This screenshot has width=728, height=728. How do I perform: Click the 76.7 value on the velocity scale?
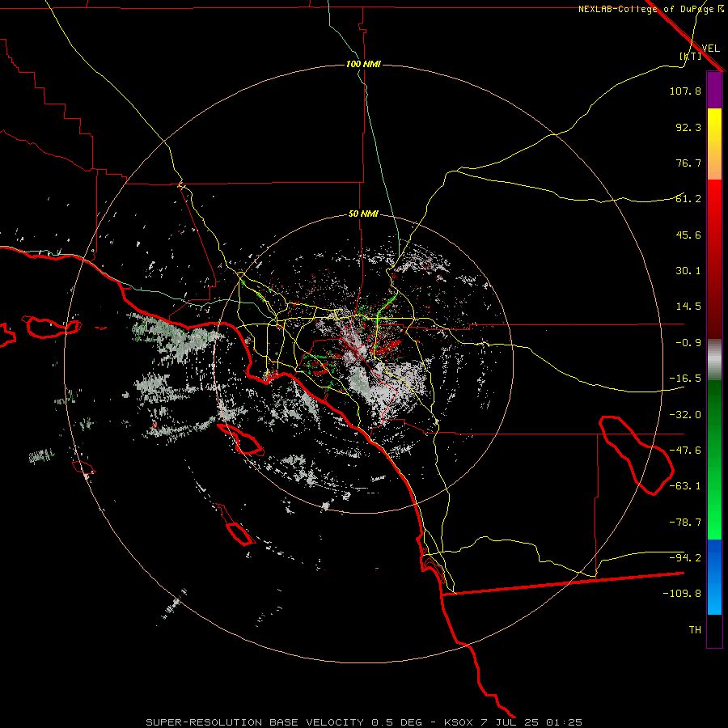coord(688,163)
